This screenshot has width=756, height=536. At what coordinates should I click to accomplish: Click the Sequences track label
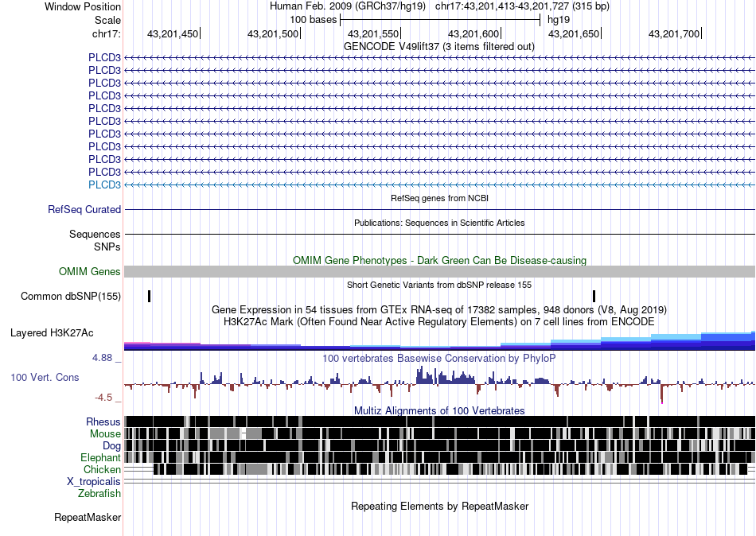[x=95, y=235]
